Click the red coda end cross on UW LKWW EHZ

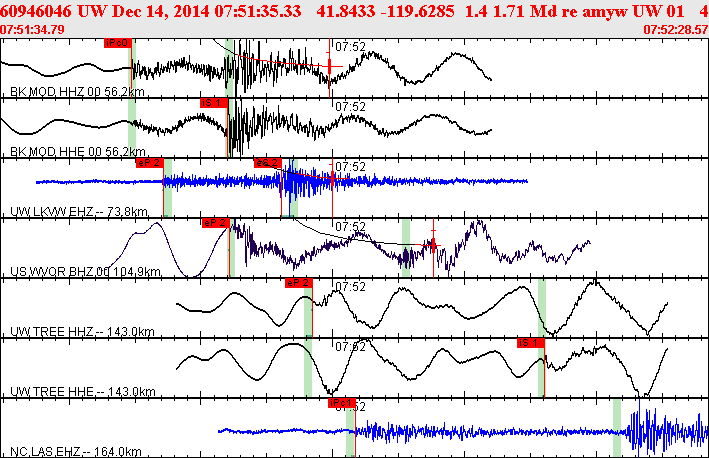tap(332, 179)
